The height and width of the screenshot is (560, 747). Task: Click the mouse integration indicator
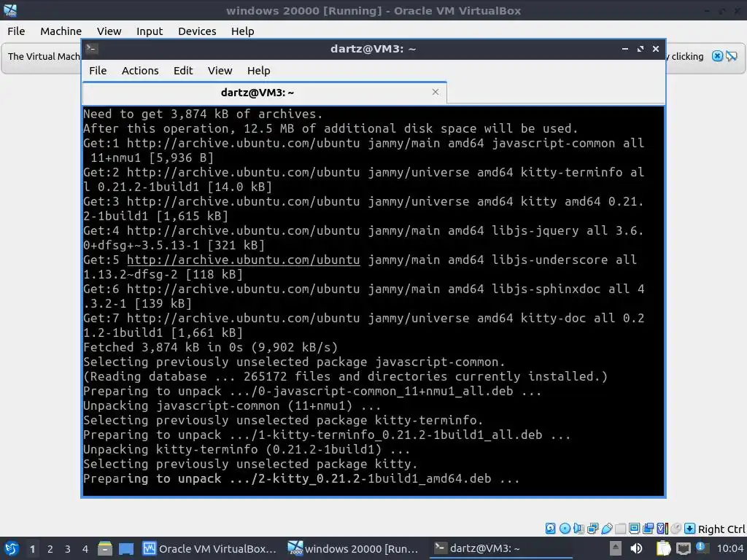point(676,528)
